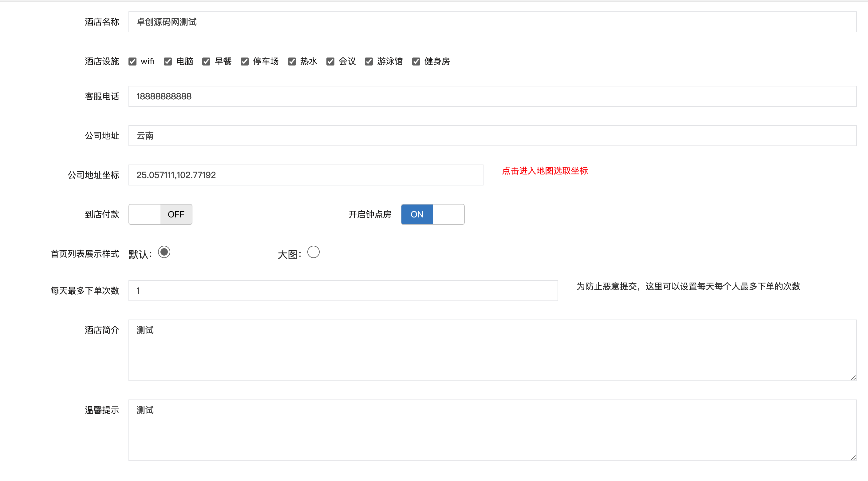868x481 pixels.
Task: Click the 温馨提示 textarea resize handle
Action: click(853, 458)
